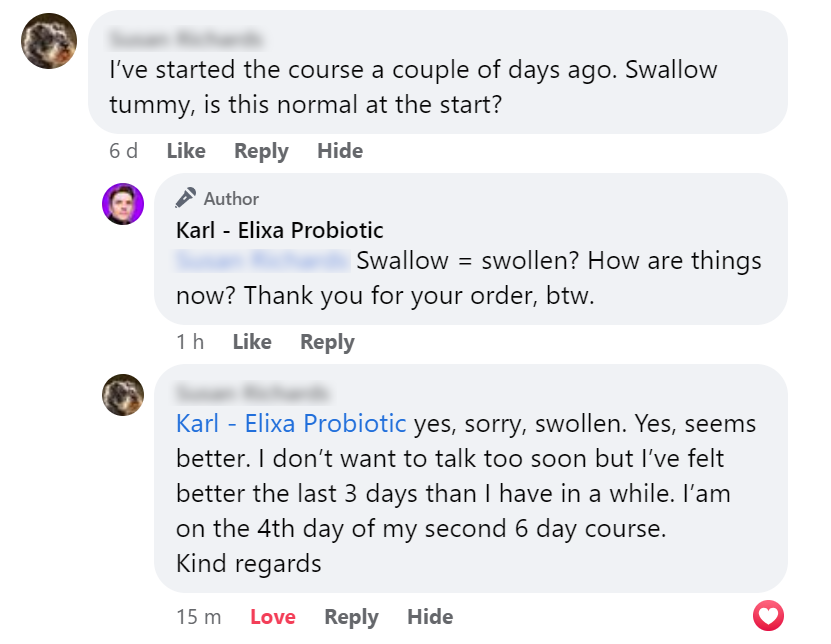
Task: Open the dog avatar on the first comment
Action: tap(49, 41)
